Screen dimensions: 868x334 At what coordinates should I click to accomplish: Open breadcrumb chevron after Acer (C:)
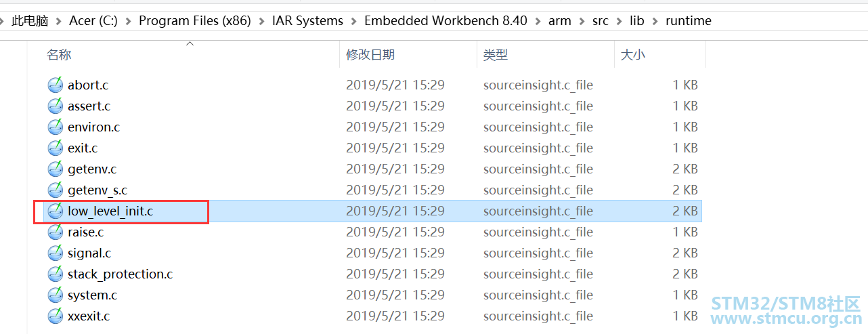(x=129, y=21)
